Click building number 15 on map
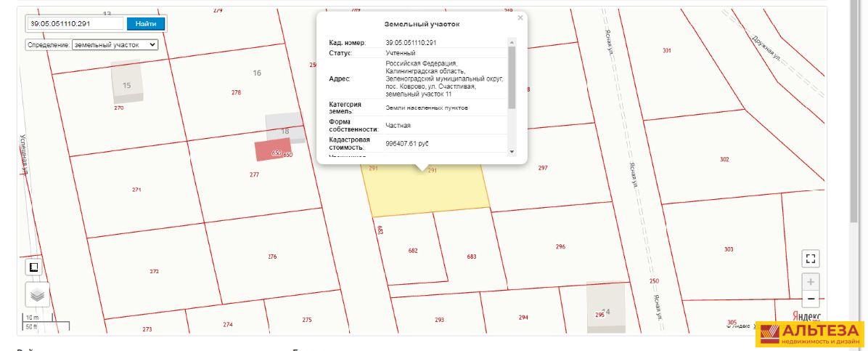868x351 pixels. tap(127, 82)
